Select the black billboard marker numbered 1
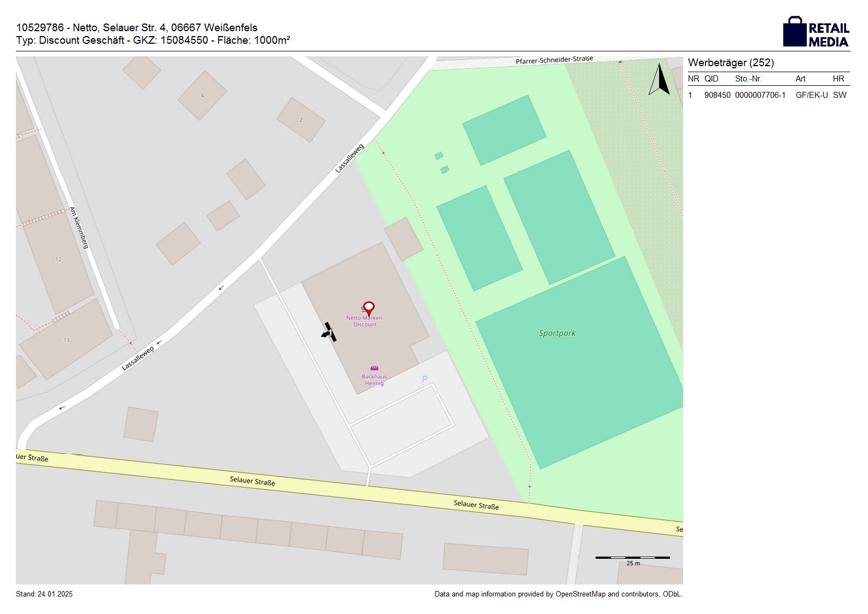The image size is (868, 614). tap(329, 332)
